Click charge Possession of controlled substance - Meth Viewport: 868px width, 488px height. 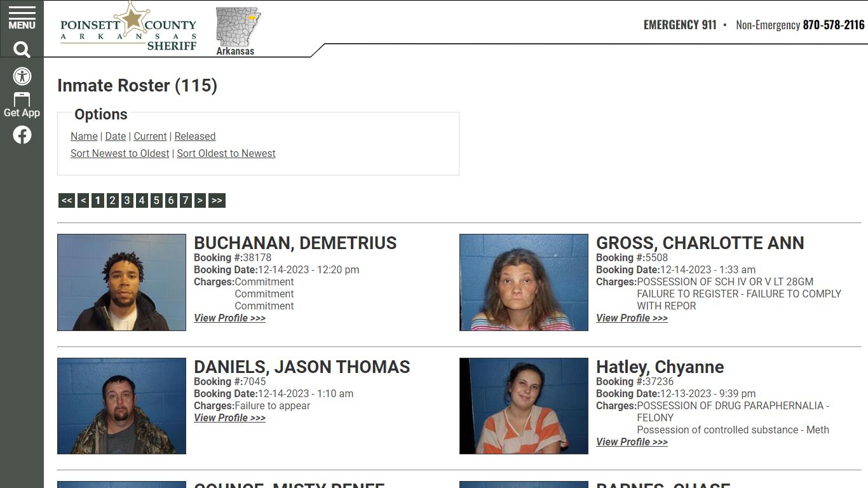(x=733, y=430)
